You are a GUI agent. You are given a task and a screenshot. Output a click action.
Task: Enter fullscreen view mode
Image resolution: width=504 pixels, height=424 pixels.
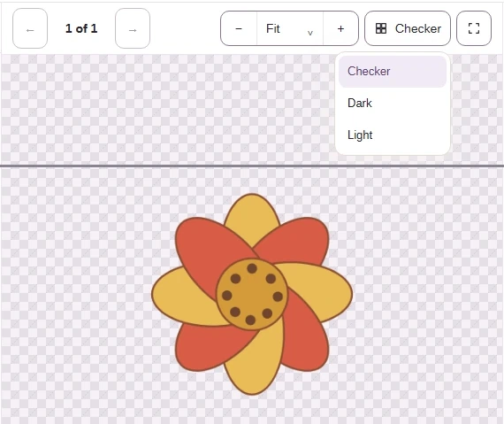tap(474, 28)
